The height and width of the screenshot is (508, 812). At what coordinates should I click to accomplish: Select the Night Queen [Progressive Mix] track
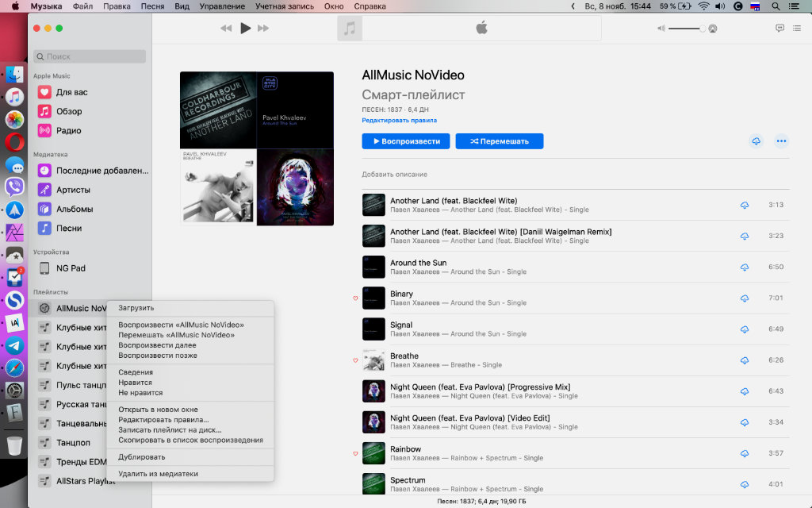point(576,391)
